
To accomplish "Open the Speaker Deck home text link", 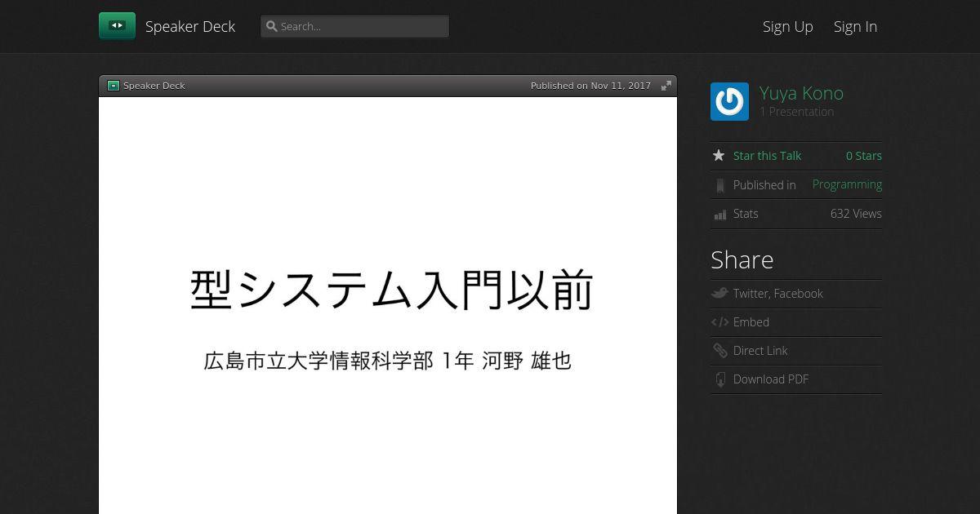I will pos(190,26).
